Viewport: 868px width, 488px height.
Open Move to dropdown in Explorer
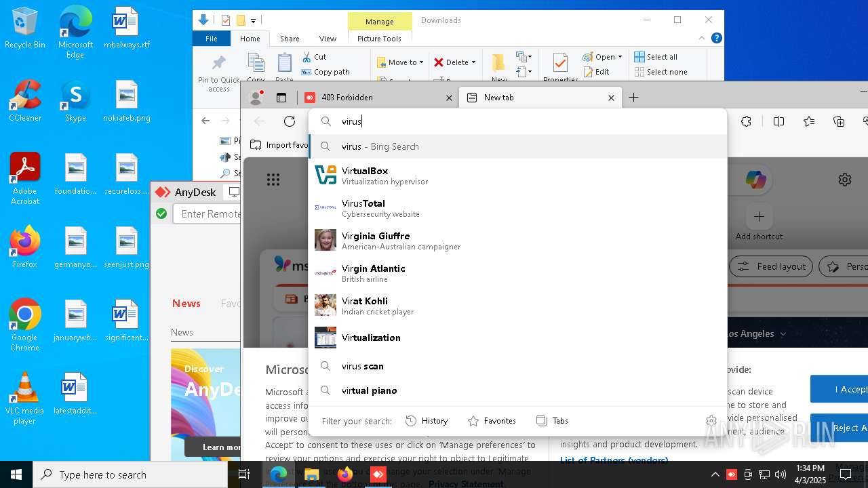(x=400, y=62)
